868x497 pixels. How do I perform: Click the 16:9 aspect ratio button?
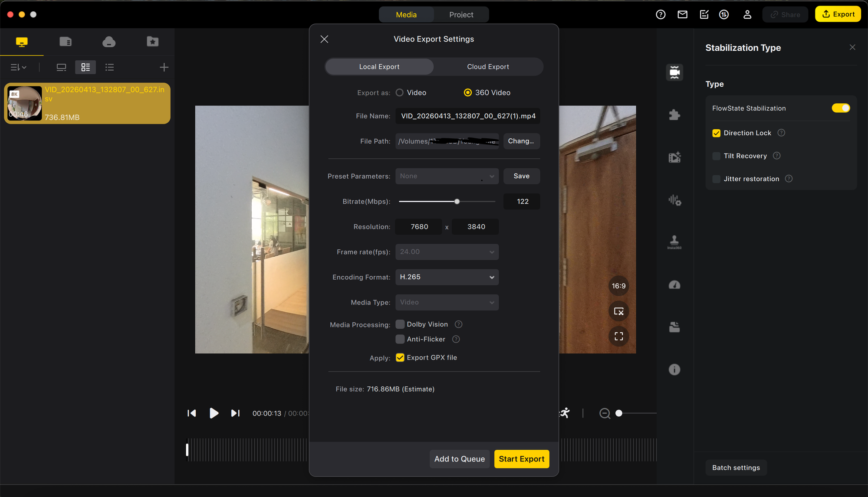(618, 286)
